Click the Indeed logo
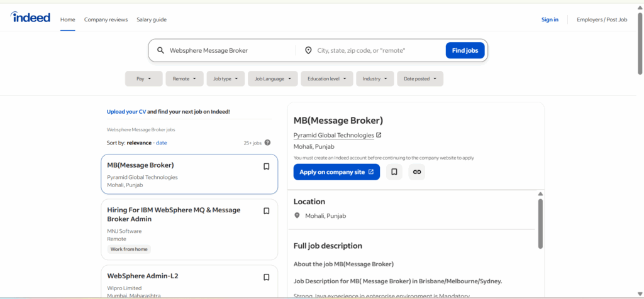The width and height of the screenshot is (644, 299). pos(30,18)
